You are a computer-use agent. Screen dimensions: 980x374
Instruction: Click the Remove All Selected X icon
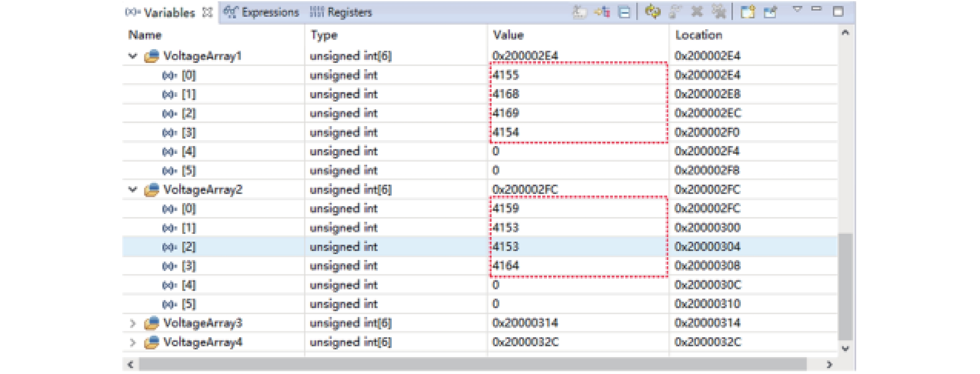click(697, 12)
